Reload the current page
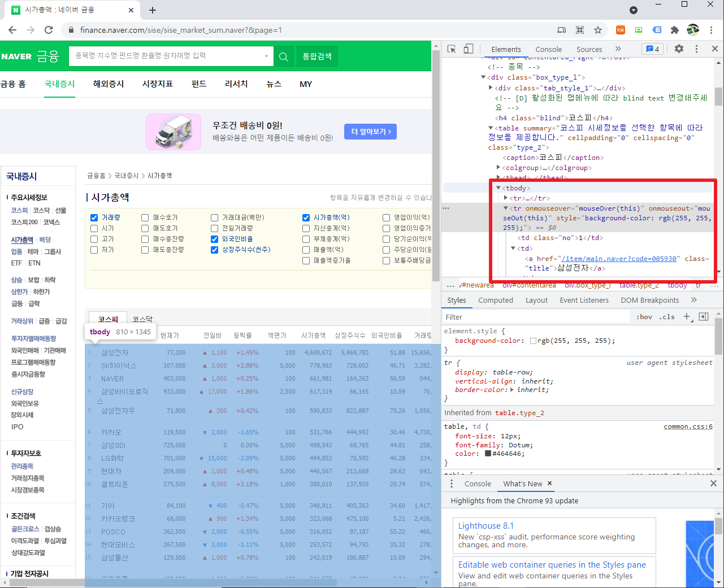 point(49,30)
